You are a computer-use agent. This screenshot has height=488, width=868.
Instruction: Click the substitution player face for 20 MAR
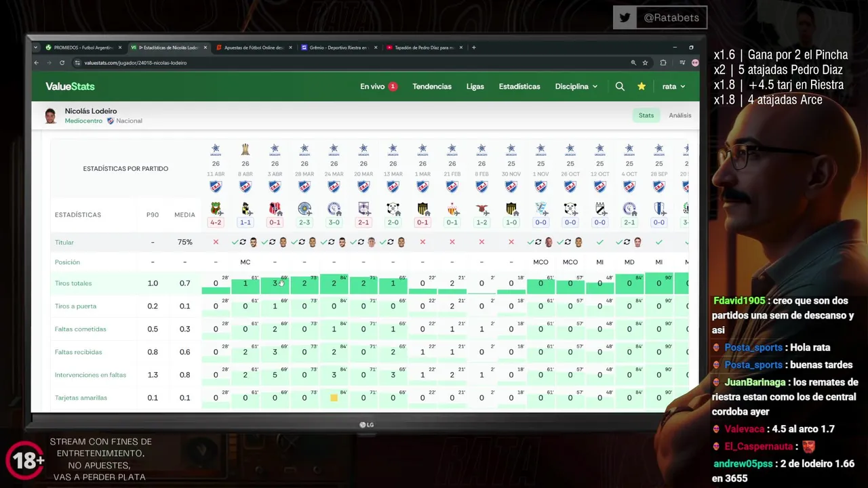[x=372, y=242]
